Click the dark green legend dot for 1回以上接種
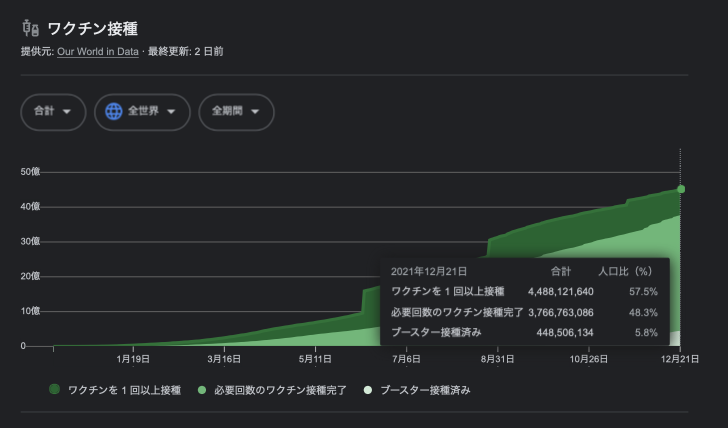The height and width of the screenshot is (428, 728). (x=54, y=389)
